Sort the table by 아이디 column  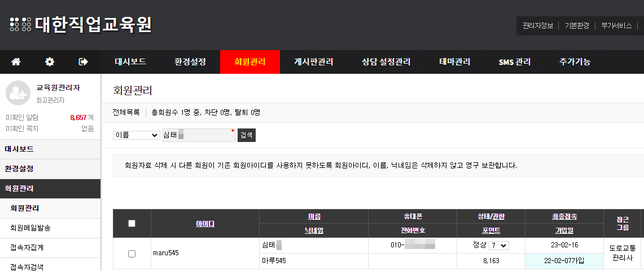[205, 224]
